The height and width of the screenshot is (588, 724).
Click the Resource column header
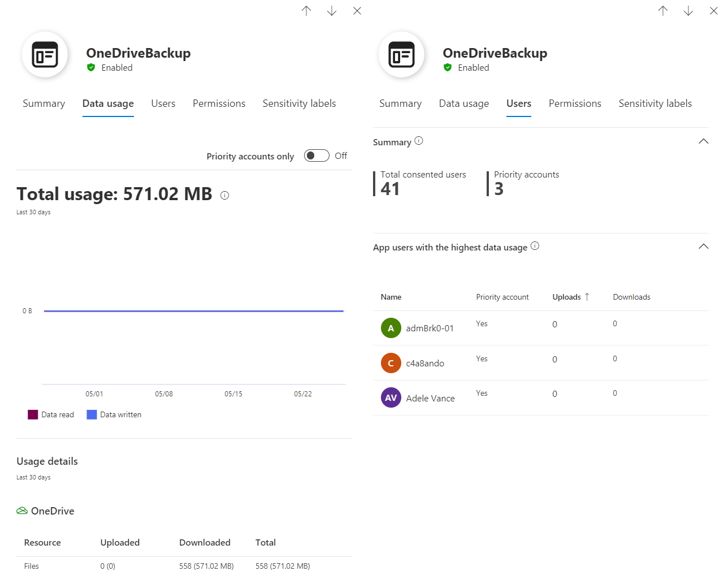(x=42, y=542)
